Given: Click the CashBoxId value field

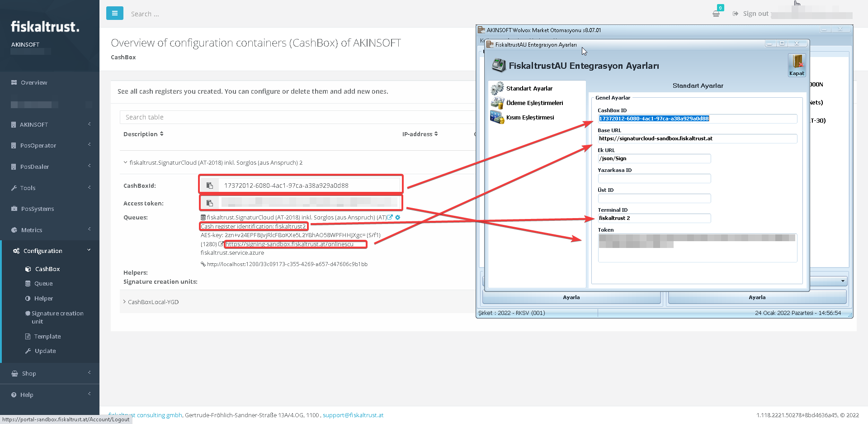Looking at the screenshot, I should tap(310, 185).
